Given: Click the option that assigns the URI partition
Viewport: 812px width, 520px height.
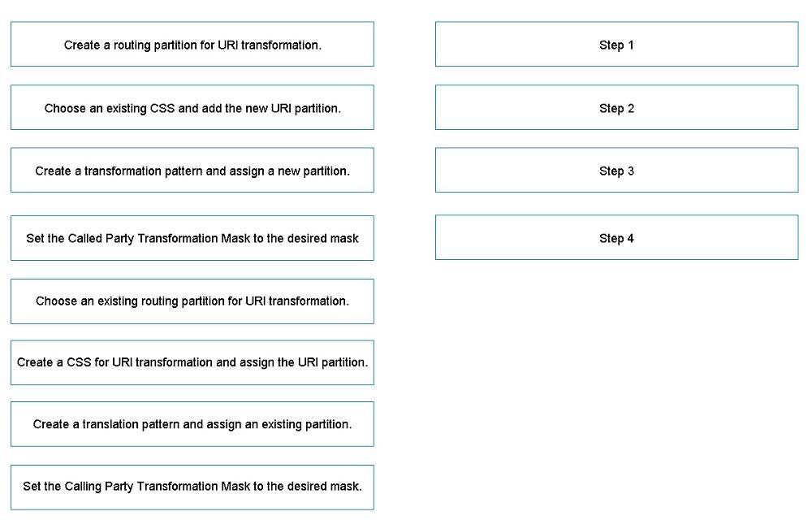Looking at the screenshot, I should (x=192, y=362).
